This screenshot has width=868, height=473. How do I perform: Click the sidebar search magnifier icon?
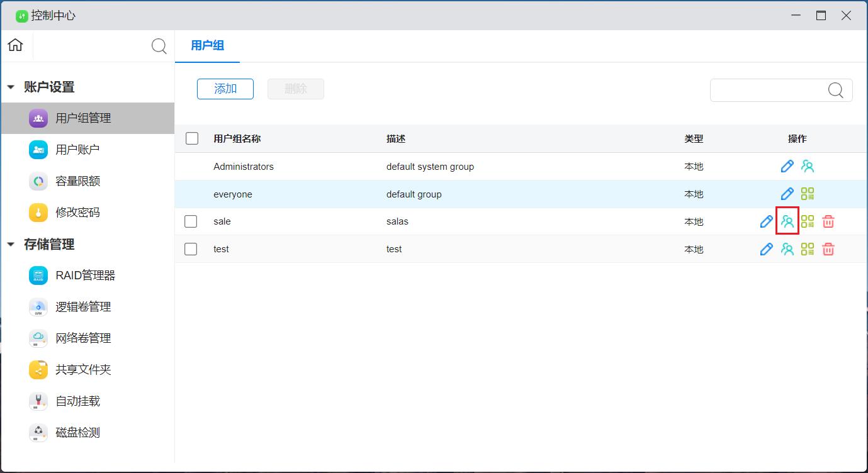[159, 46]
